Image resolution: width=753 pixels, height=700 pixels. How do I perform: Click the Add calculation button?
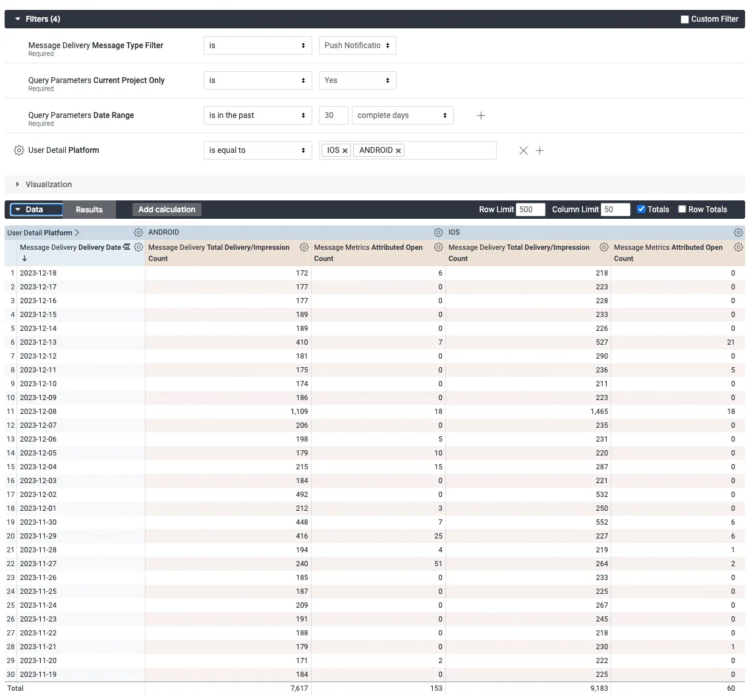coord(166,209)
